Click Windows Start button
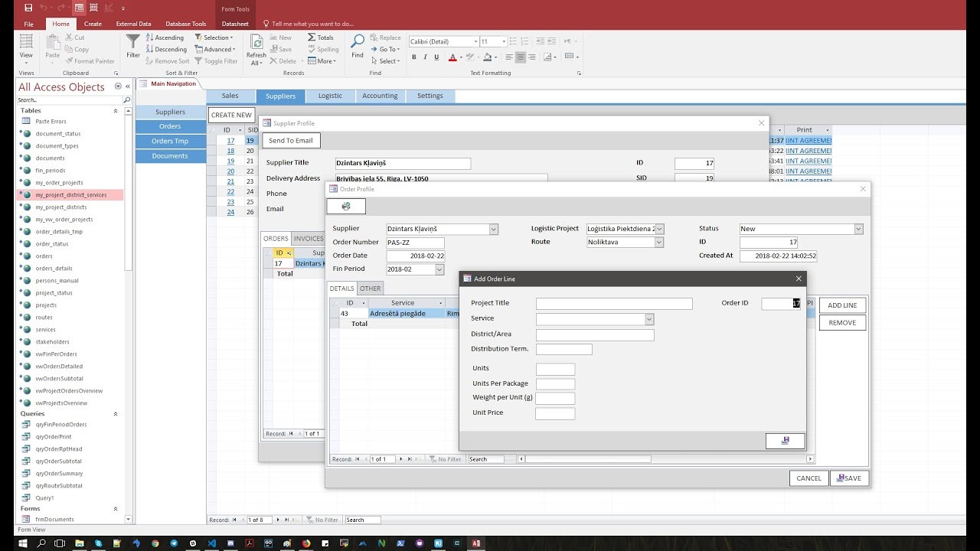Viewport: 980px width, 551px height. click(22, 543)
